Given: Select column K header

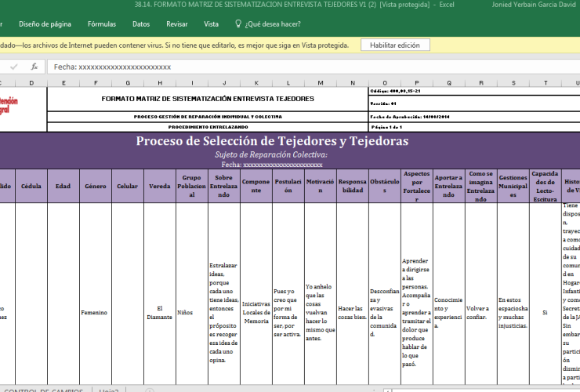Looking at the screenshot, I should click(256, 83).
